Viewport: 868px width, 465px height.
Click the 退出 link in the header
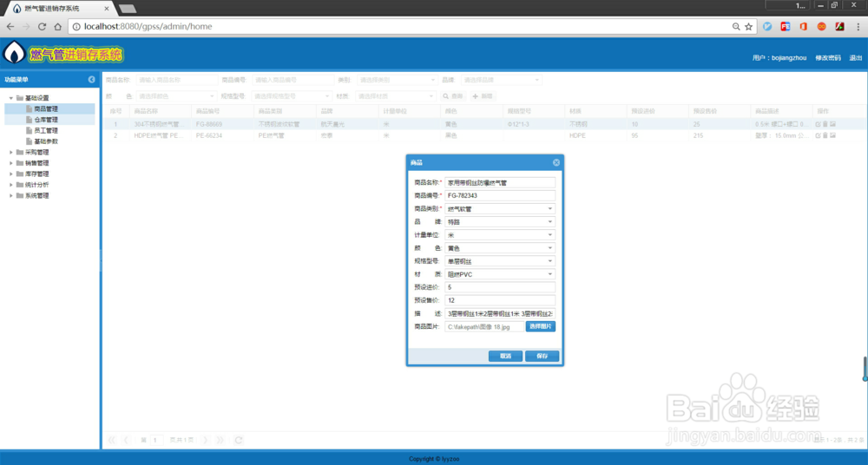coord(856,58)
